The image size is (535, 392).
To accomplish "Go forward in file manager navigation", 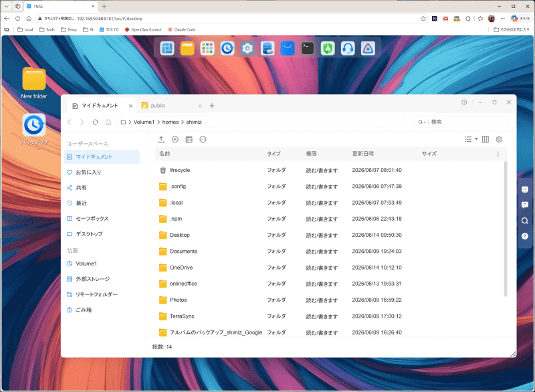I will (x=82, y=122).
